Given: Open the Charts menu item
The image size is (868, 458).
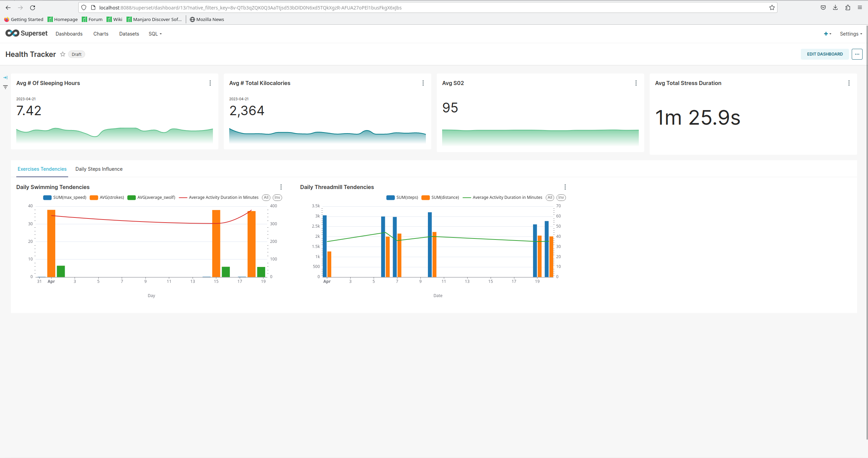Looking at the screenshot, I should tap(101, 34).
